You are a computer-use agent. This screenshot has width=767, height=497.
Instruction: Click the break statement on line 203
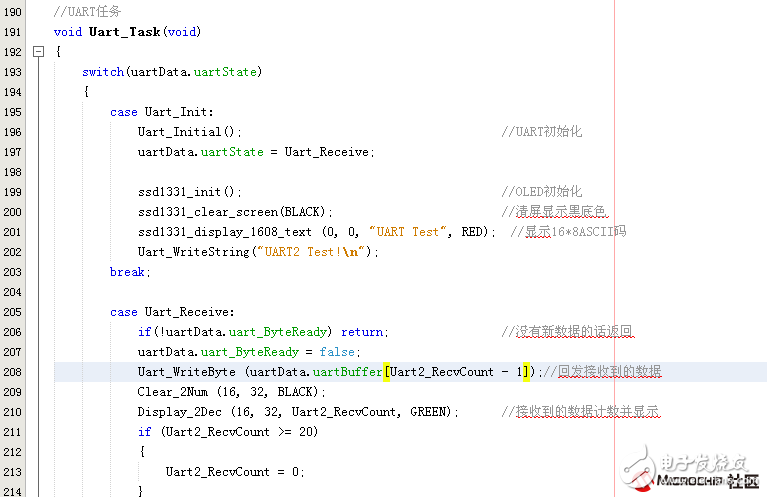(129, 272)
